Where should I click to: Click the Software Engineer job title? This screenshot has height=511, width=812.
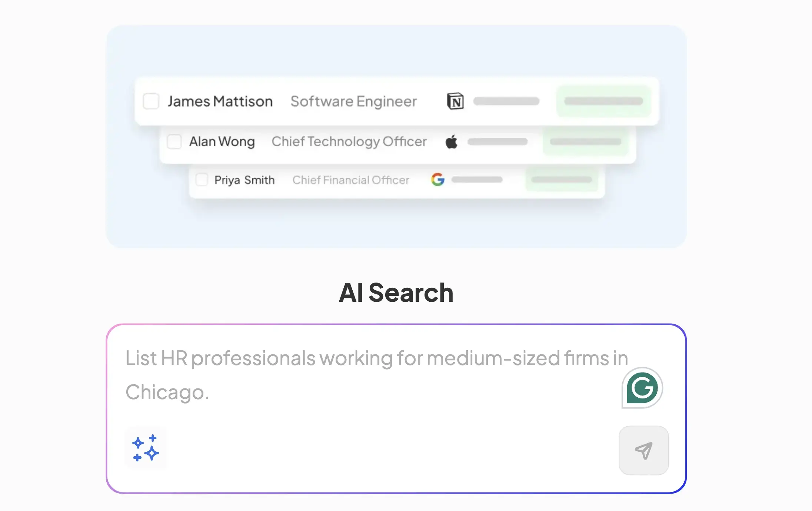coord(354,101)
